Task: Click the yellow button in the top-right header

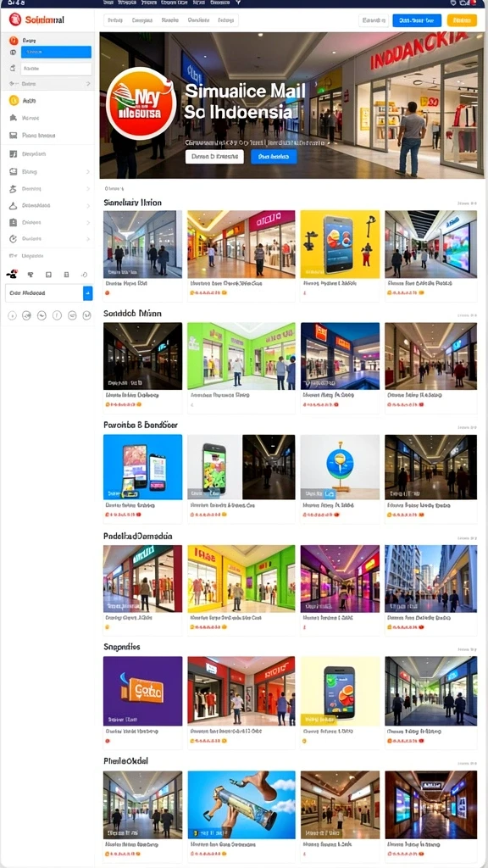Action: pyautogui.click(x=462, y=20)
